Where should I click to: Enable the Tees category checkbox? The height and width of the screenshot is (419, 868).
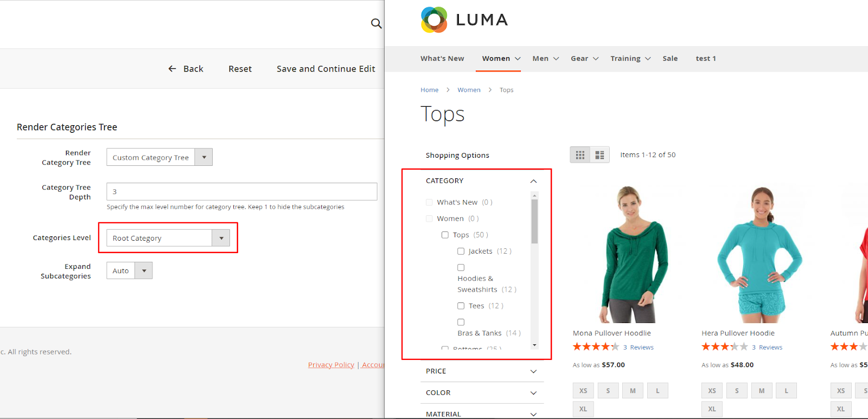461,306
